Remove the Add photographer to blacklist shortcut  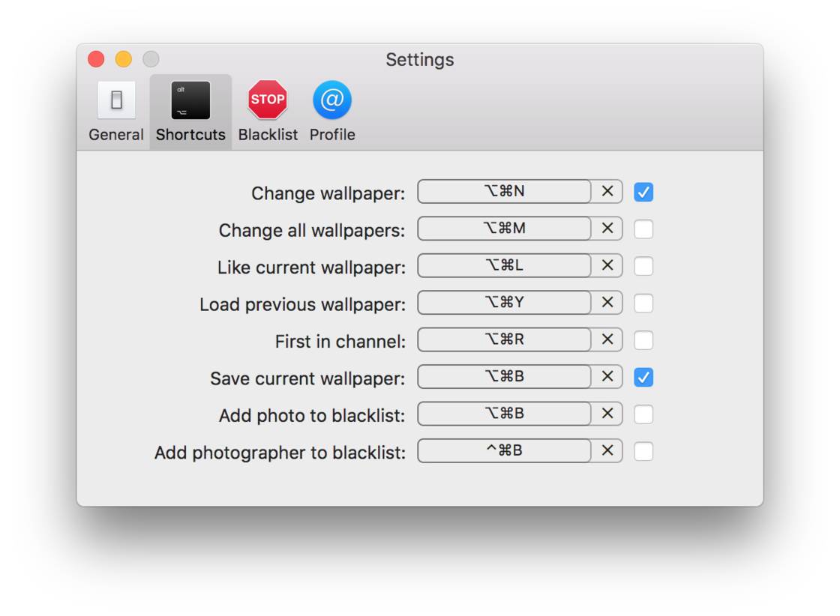pos(607,450)
